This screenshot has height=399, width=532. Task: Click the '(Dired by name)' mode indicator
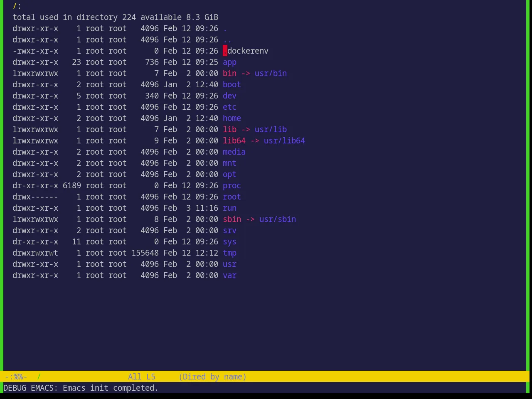(x=212, y=377)
